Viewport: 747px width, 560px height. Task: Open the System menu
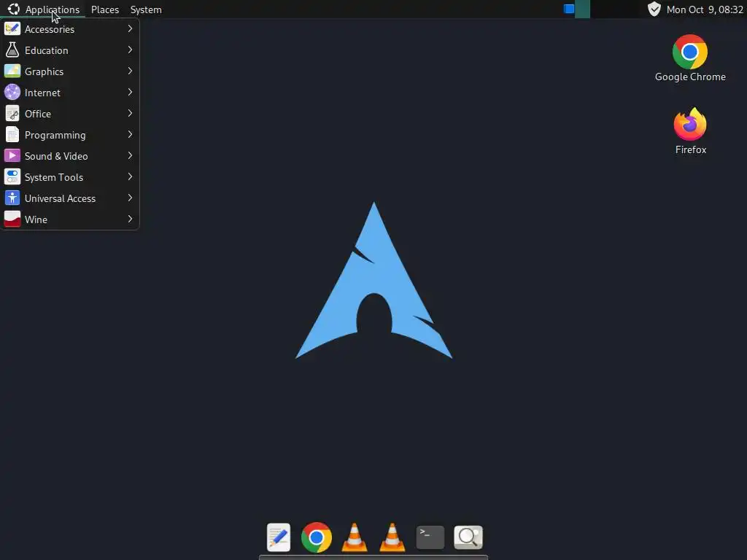click(146, 9)
